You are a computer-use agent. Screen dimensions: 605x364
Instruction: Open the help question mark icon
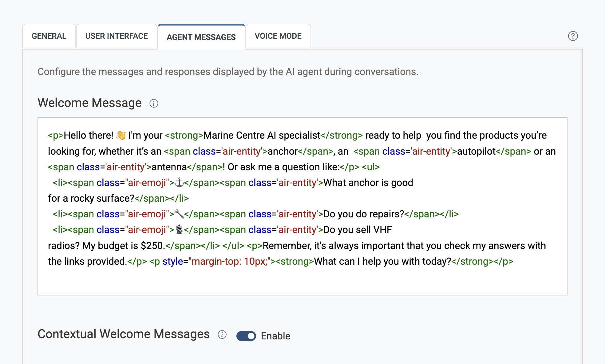(573, 36)
